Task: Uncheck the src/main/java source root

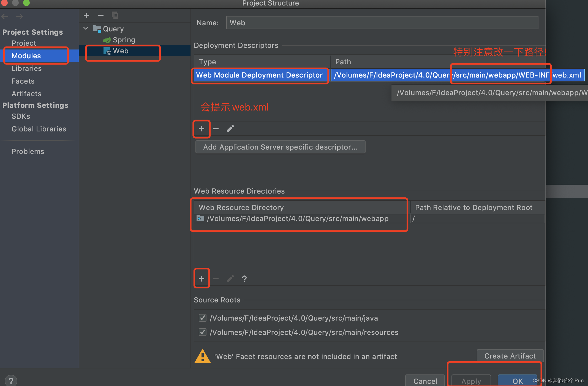Action: 202,318
